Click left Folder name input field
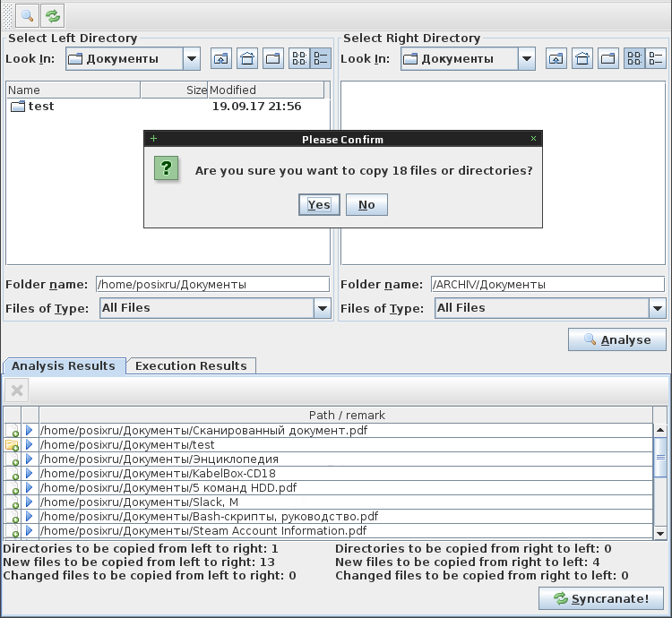Viewport: 672px width, 618px height. (x=212, y=285)
